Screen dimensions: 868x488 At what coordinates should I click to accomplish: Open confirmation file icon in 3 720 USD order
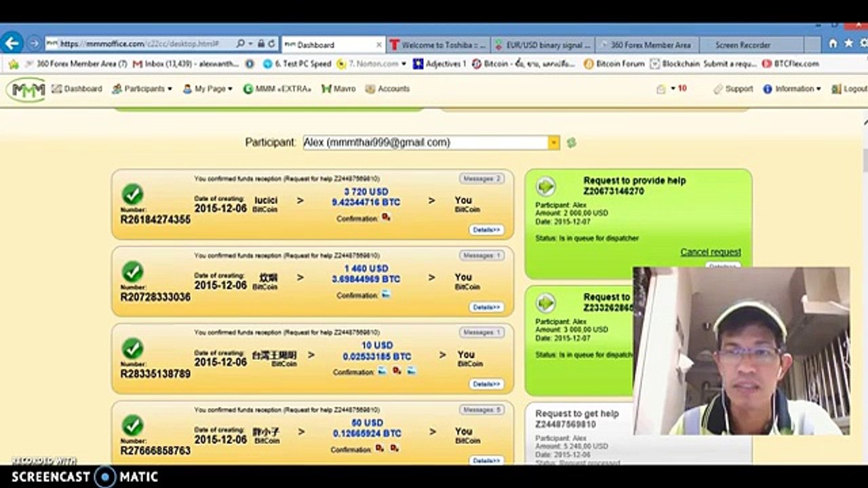386,218
